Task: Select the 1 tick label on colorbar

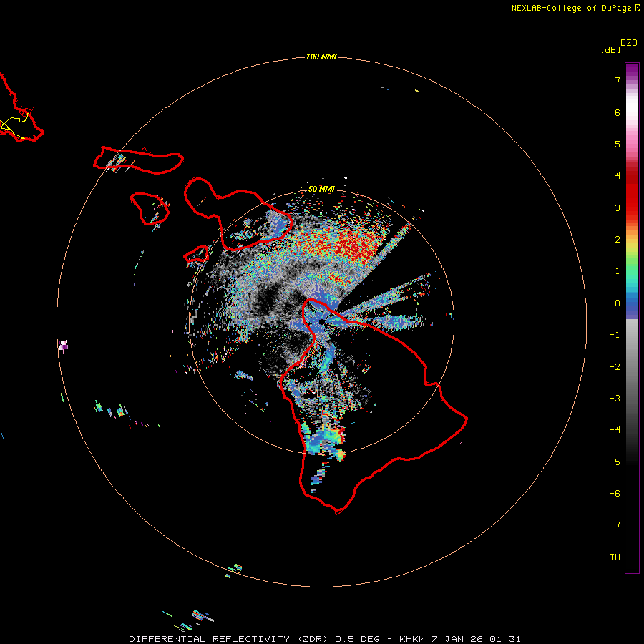Action: pos(618,271)
